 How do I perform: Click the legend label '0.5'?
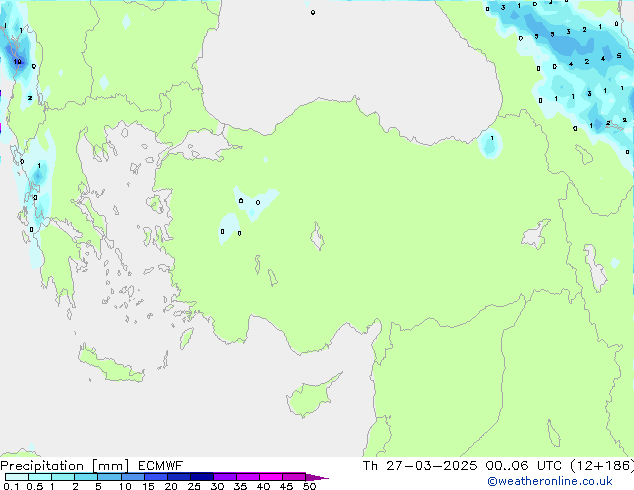point(35,486)
